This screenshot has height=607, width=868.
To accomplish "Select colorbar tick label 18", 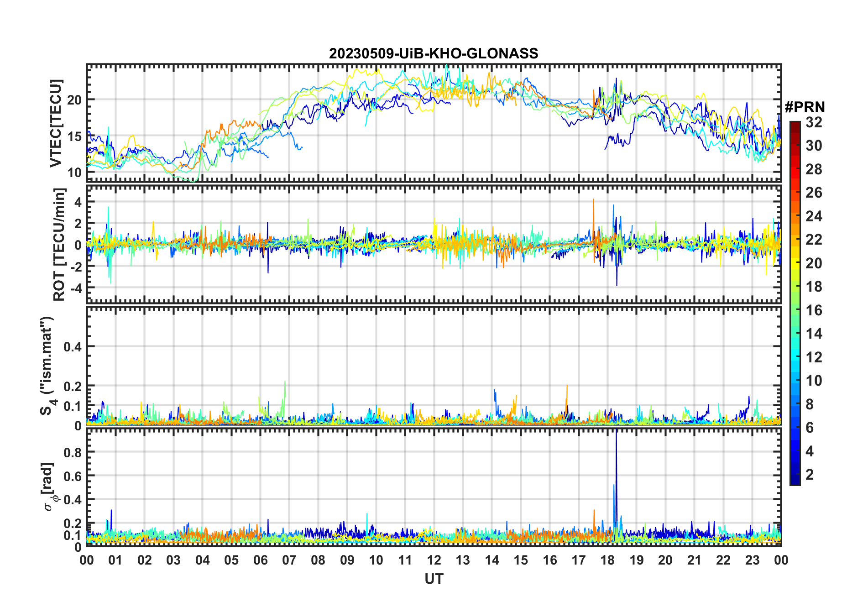I will click(x=814, y=287).
